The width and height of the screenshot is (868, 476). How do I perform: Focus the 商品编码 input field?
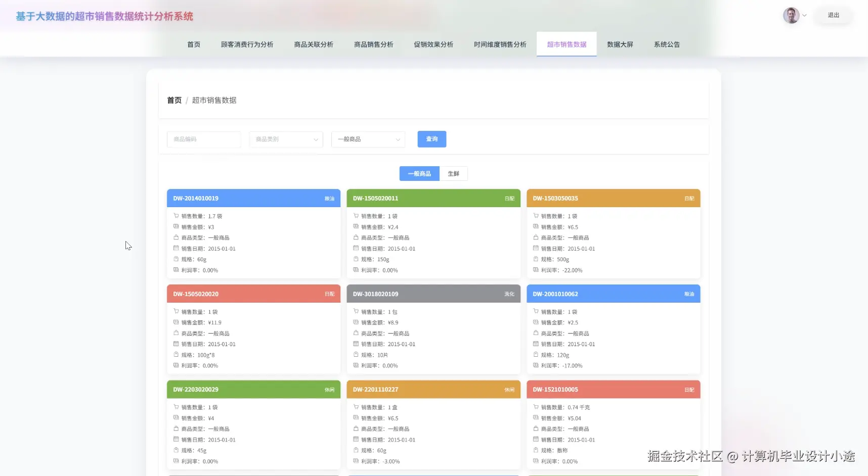[x=204, y=139]
